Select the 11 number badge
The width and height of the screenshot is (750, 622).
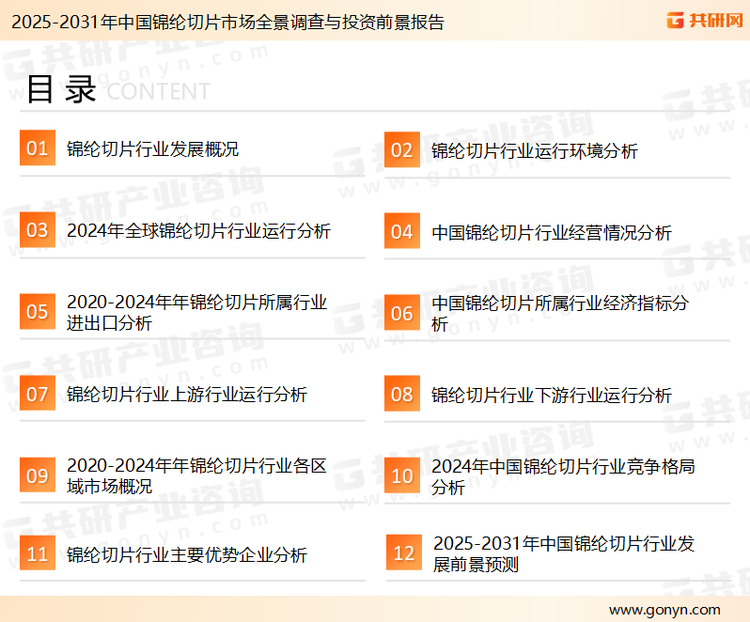pos(37,555)
